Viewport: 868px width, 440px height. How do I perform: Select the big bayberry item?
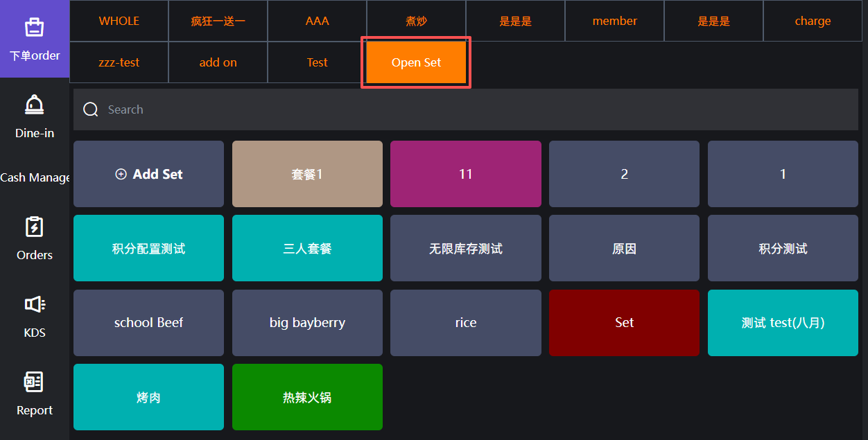(307, 323)
